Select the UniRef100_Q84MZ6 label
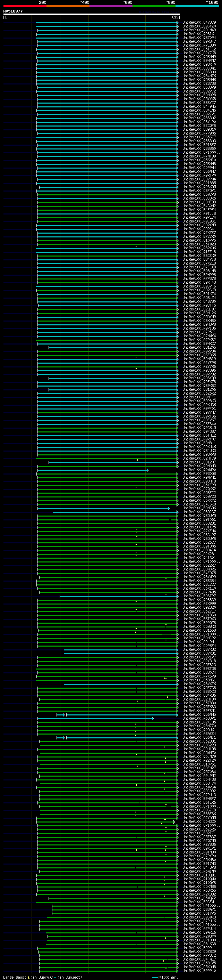The image size is (222, 980). click(x=199, y=76)
